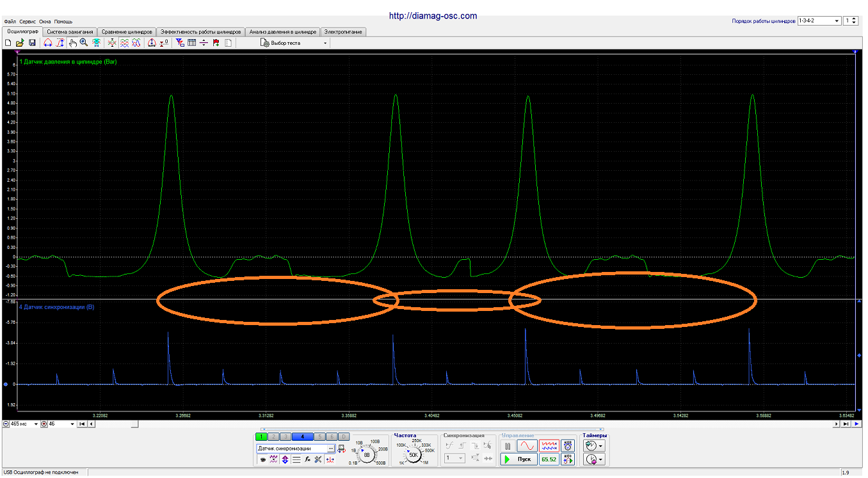Activate the magnifier zoom tool
868x478 pixels.
tap(84, 43)
